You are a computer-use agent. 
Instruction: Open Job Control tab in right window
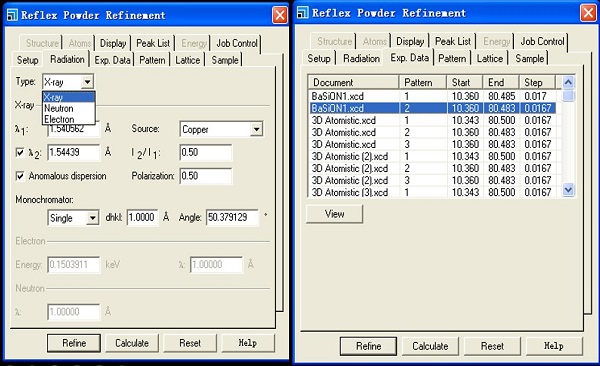pyautogui.click(x=542, y=41)
